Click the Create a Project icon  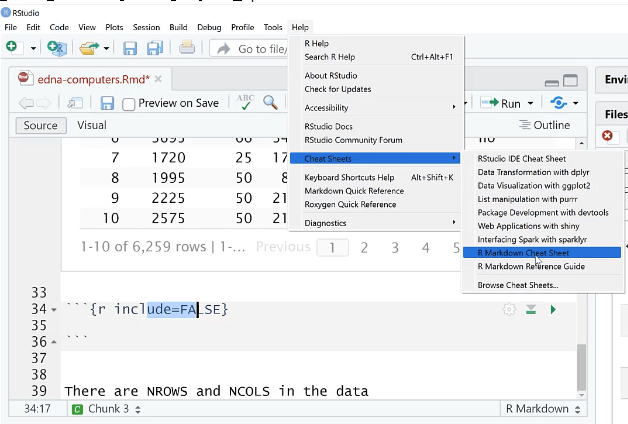pyautogui.click(x=57, y=48)
